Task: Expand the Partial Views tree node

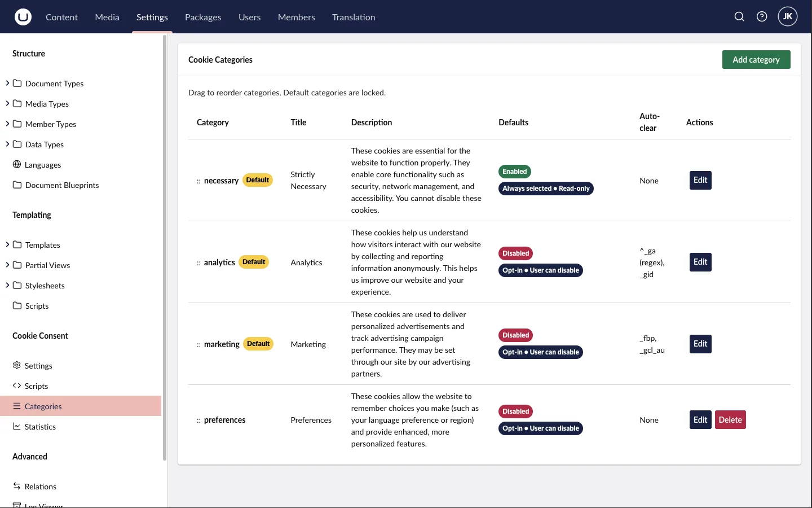Action: click(7, 265)
